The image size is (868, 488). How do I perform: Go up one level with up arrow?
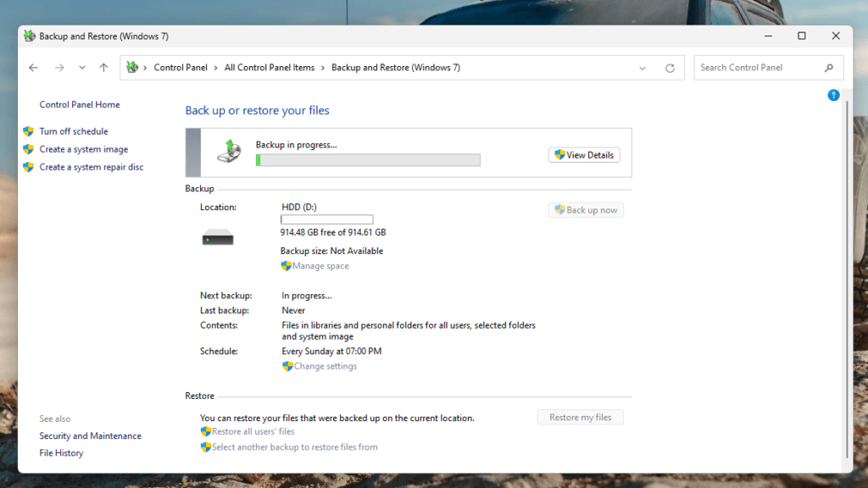pos(103,68)
